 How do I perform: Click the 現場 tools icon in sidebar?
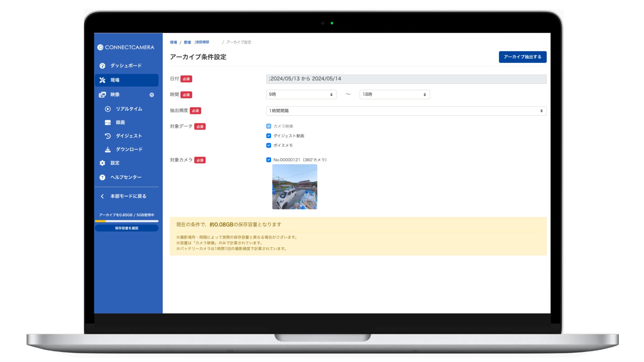[102, 80]
